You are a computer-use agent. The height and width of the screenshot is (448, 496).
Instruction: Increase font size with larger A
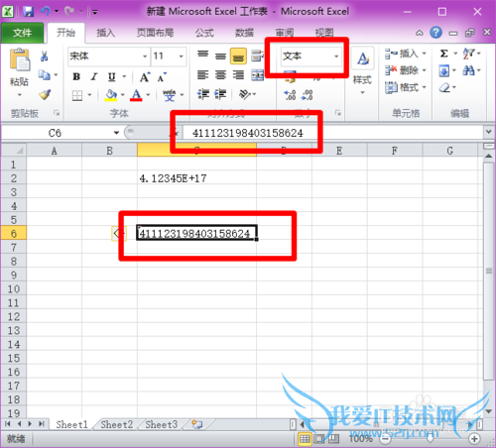pyautogui.click(x=145, y=77)
